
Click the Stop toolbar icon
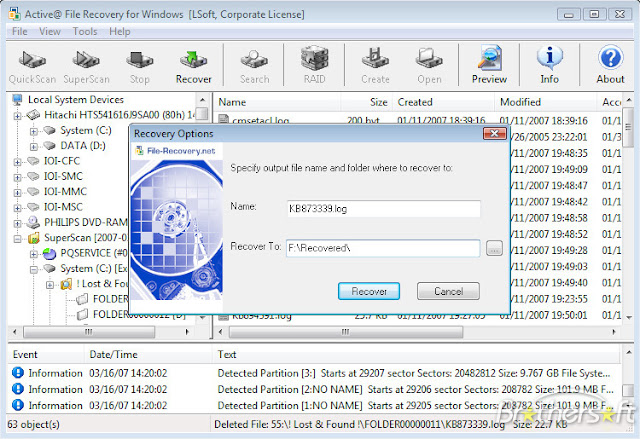(140, 67)
